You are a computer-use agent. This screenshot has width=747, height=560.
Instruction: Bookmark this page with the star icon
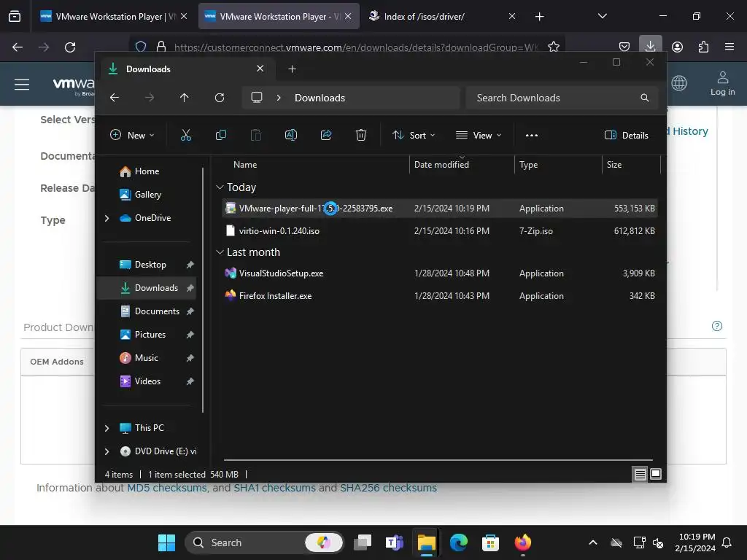554,47
